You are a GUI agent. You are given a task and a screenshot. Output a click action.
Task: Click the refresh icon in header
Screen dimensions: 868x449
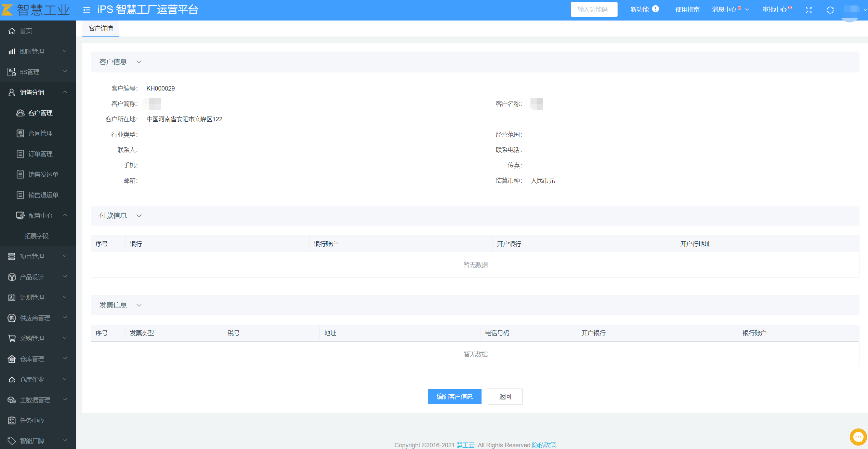830,10
